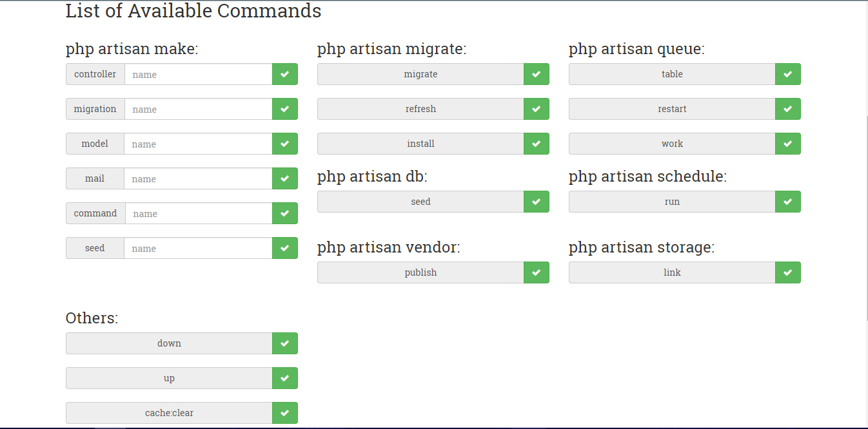The height and width of the screenshot is (429, 868).
Task: Click checkmark next to queue restart
Action: point(787,109)
